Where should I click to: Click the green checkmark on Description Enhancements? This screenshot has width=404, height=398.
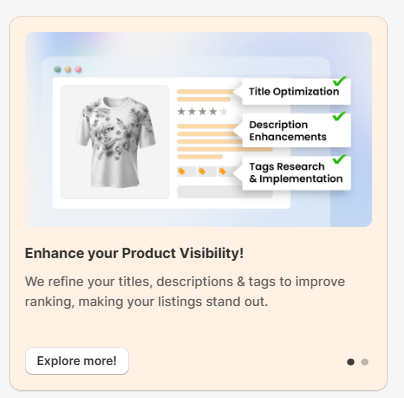coord(339,116)
